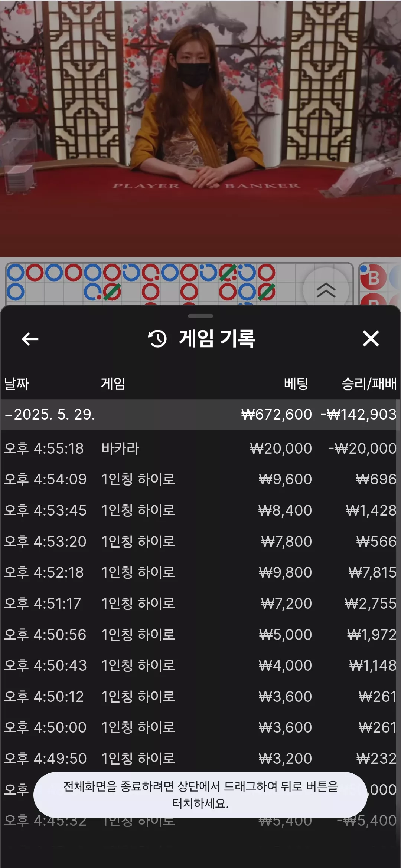The image size is (401, 868).
Task: Select the 게임 column header
Action: tap(113, 384)
